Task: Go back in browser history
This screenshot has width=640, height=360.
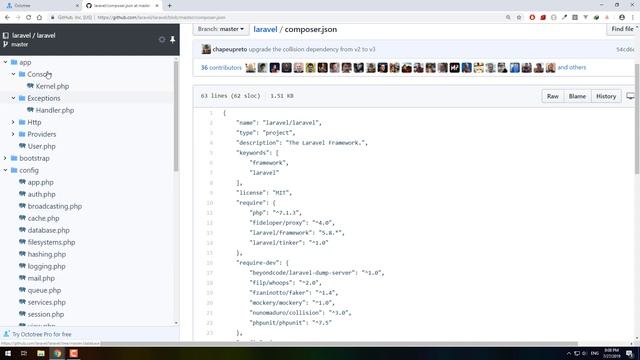Action: coord(7,18)
